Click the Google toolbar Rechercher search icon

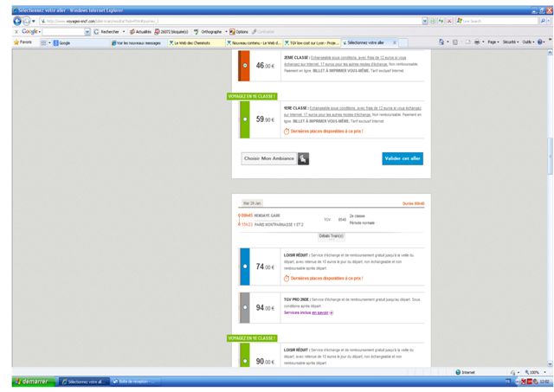tap(98, 31)
